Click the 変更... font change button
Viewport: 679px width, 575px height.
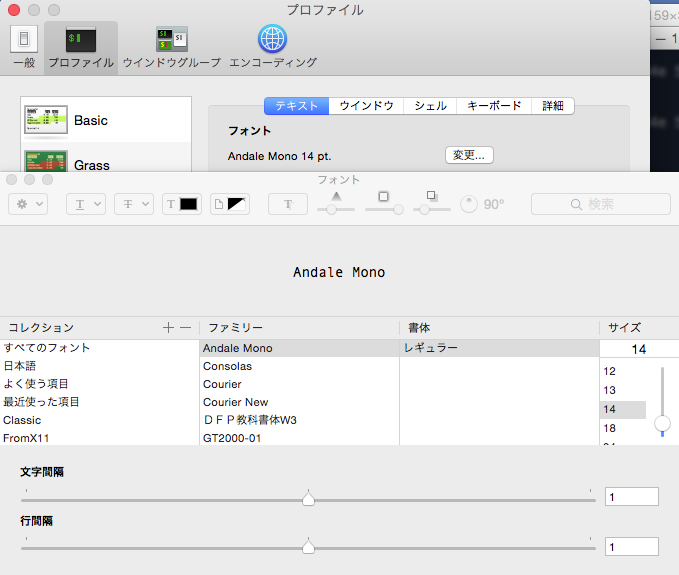tap(468, 155)
